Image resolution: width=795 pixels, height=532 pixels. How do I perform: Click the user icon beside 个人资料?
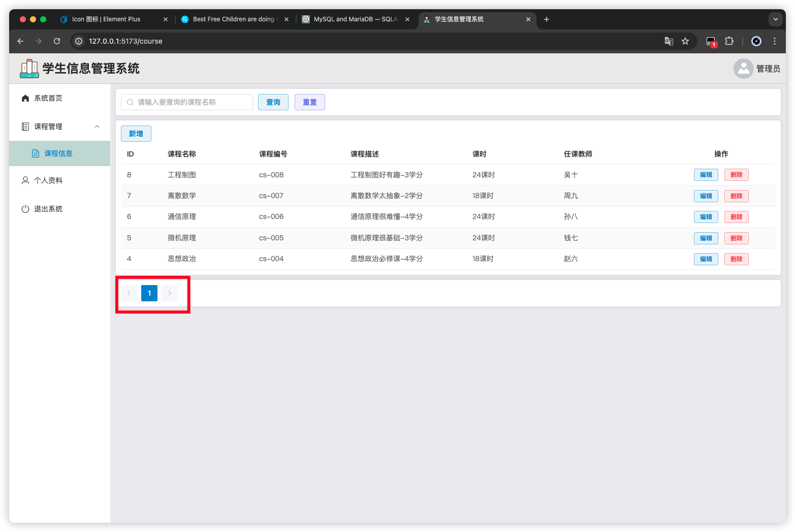25,180
